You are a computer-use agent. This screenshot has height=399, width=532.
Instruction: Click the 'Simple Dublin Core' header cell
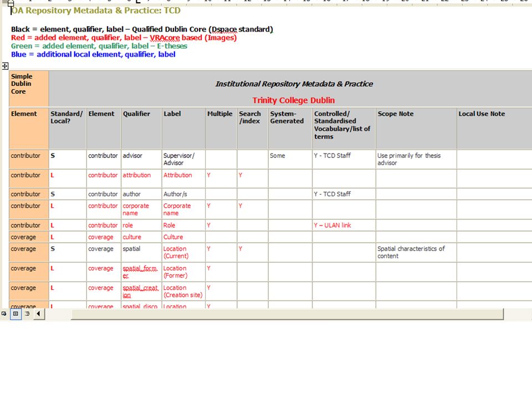29,89
